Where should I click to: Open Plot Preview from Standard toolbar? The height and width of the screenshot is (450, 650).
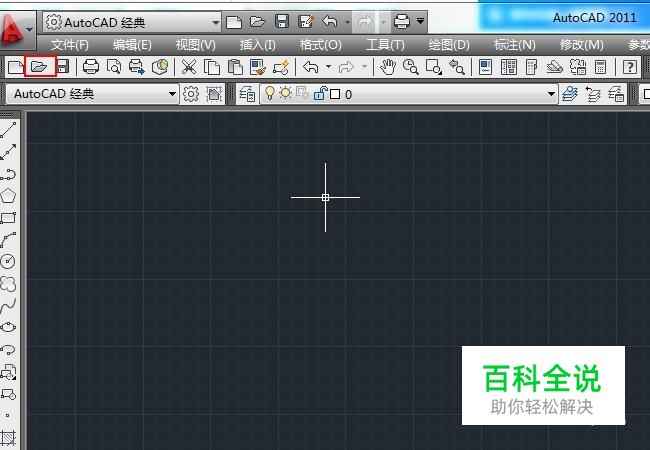(x=114, y=67)
